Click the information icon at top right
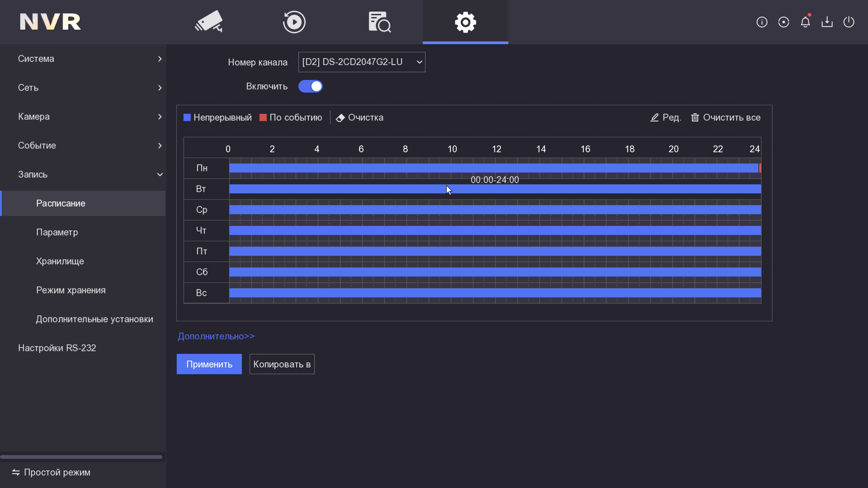 click(762, 22)
